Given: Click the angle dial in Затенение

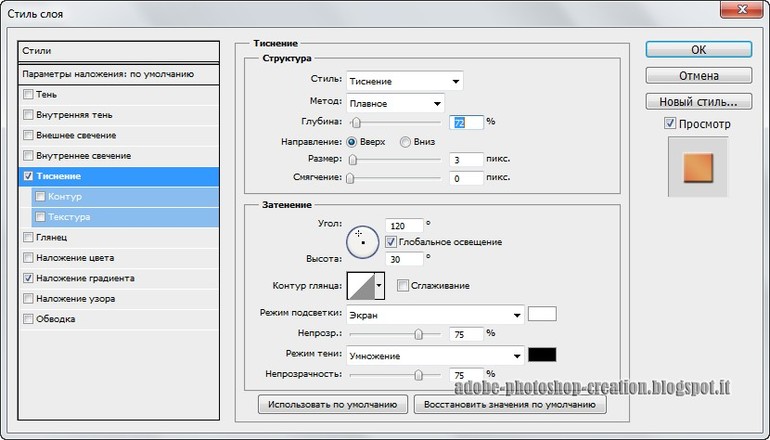Looking at the screenshot, I should point(361,240).
